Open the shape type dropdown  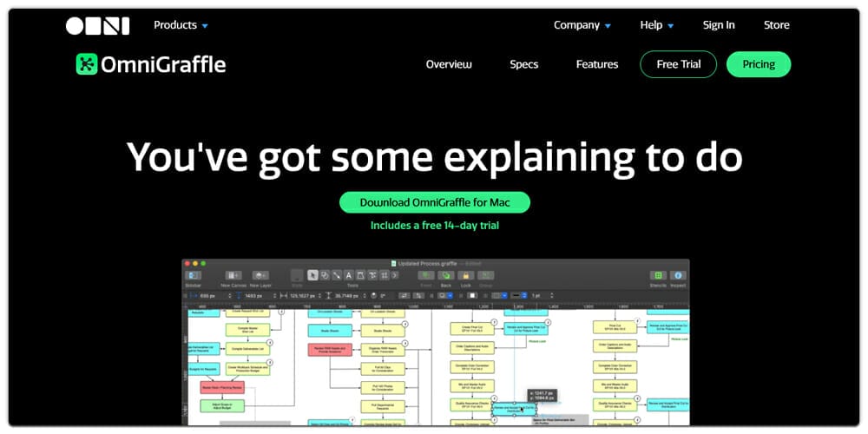pyautogui.click(x=445, y=296)
